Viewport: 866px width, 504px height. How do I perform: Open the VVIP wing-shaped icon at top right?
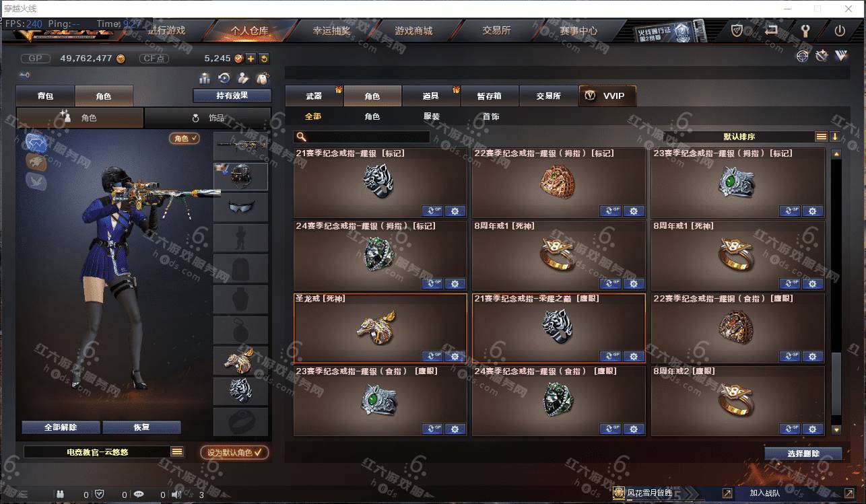pos(841,57)
